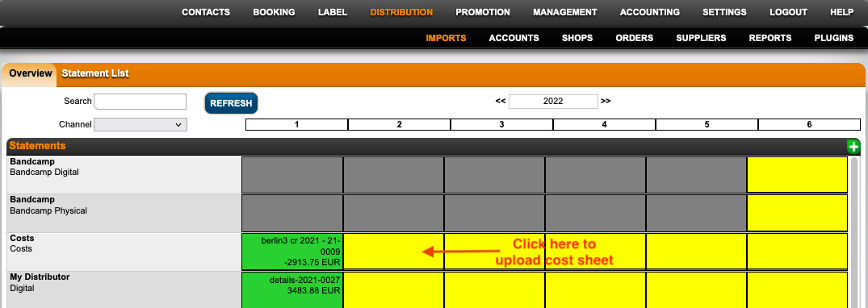Open the Distribution menu

pyautogui.click(x=401, y=12)
